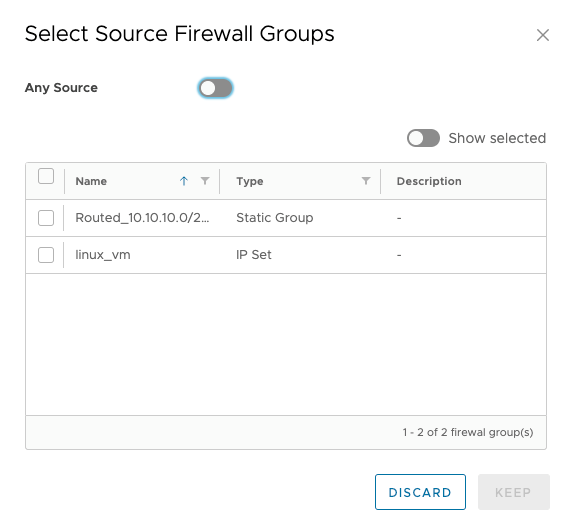The width and height of the screenshot is (571, 532).
Task: Click the Type column header
Action: (x=250, y=181)
